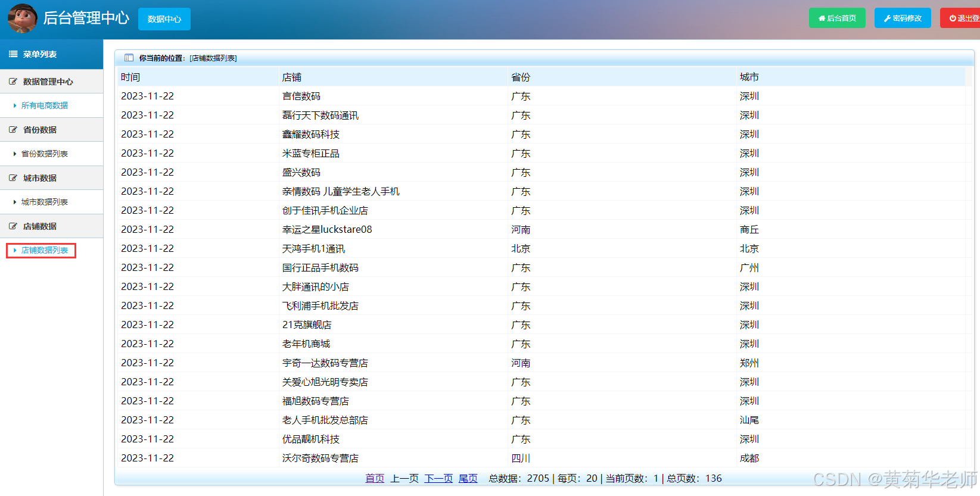Select shop name 宇奇一达数码专营店

325,363
